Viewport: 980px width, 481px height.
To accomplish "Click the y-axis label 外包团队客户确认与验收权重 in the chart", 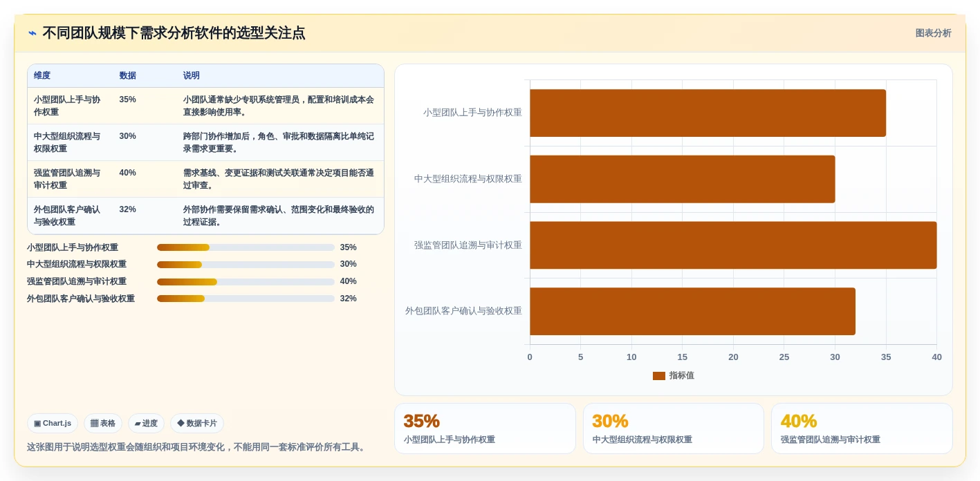I will (463, 311).
